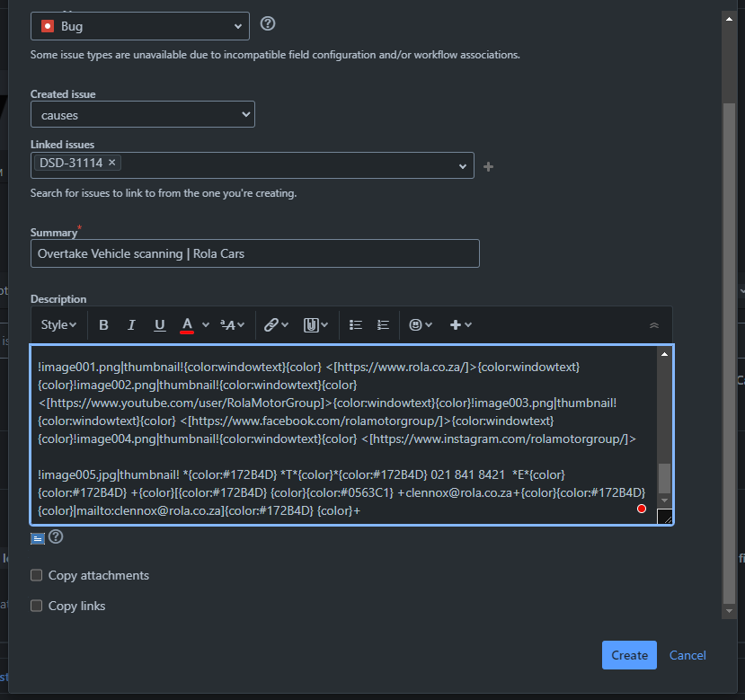The image size is (745, 700).
Task: Open the insert link dropdown
Action: 276,324
